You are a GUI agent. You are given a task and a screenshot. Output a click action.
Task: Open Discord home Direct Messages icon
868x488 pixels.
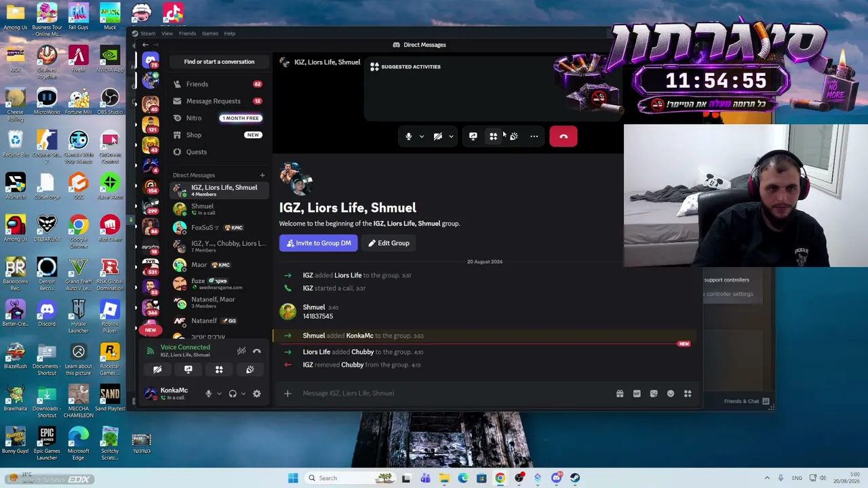151,61
